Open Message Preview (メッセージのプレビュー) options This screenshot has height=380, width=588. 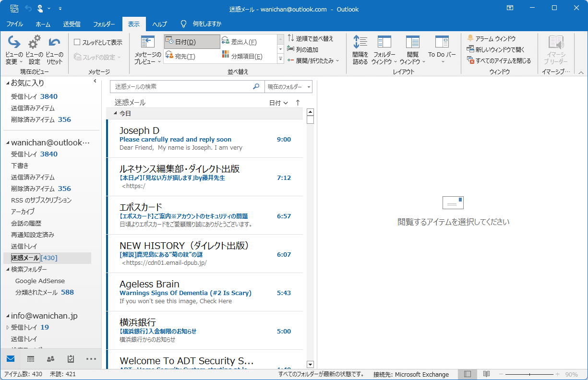pos(147,50)
